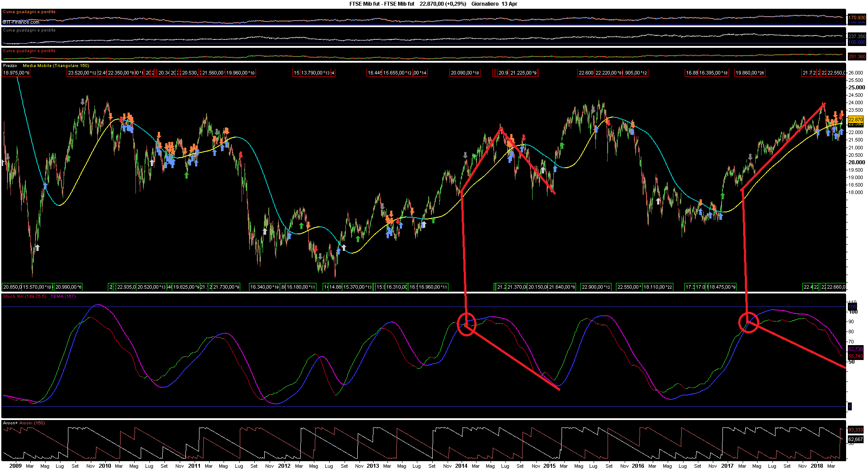Select the green trade label 16.960,00*11

pyautogui.click(x=433, y=287)
